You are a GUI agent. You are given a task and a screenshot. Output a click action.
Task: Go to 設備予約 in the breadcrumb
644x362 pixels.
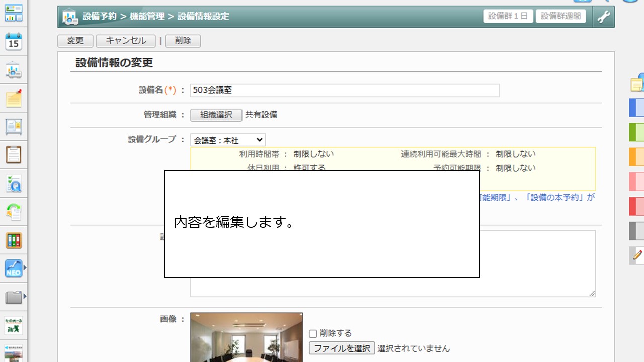(99, 16)
